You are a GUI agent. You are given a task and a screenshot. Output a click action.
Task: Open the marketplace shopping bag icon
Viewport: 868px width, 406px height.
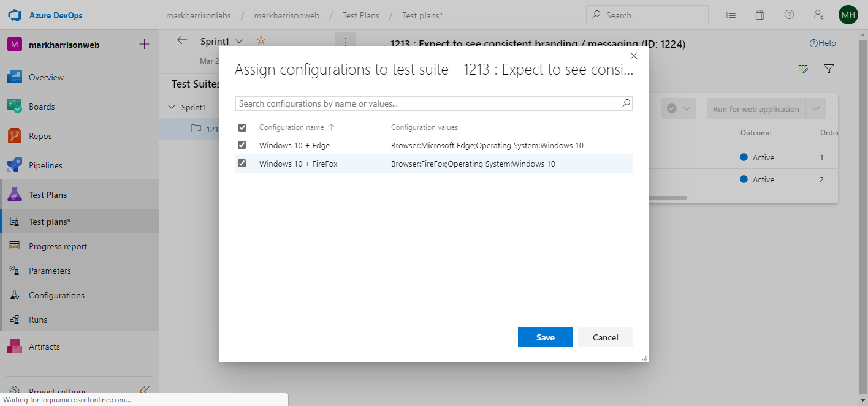[x=759, y=15]
